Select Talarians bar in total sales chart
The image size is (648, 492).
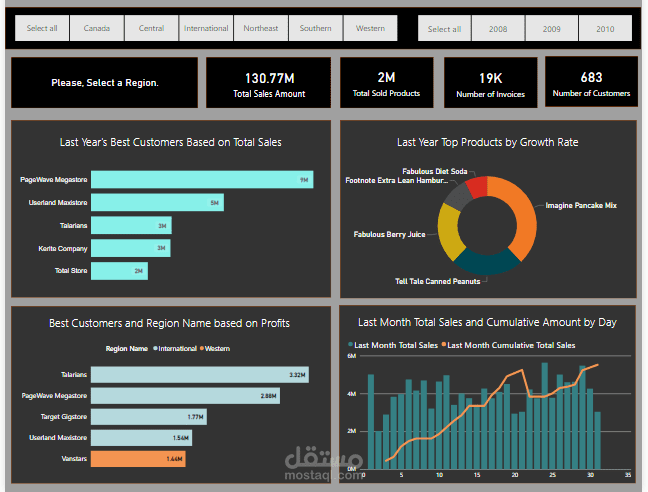point(131,226)
